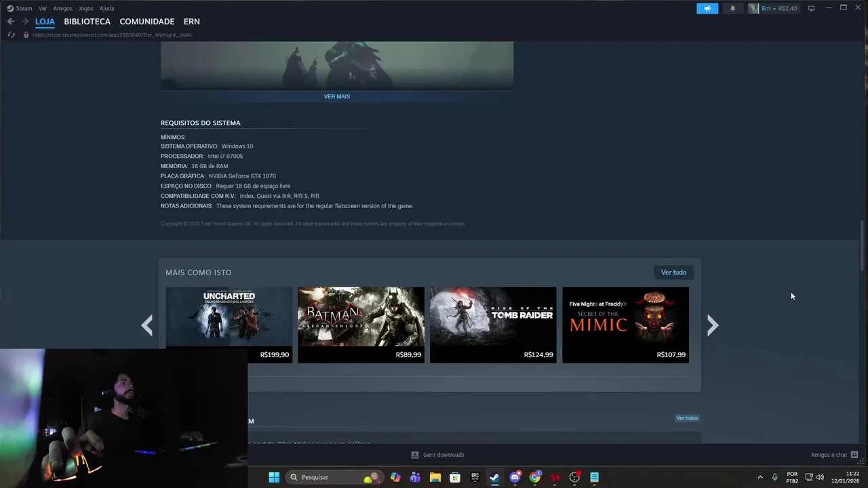
Task: Click the R$124,99 Tomb Raider price
Action: 538,354
